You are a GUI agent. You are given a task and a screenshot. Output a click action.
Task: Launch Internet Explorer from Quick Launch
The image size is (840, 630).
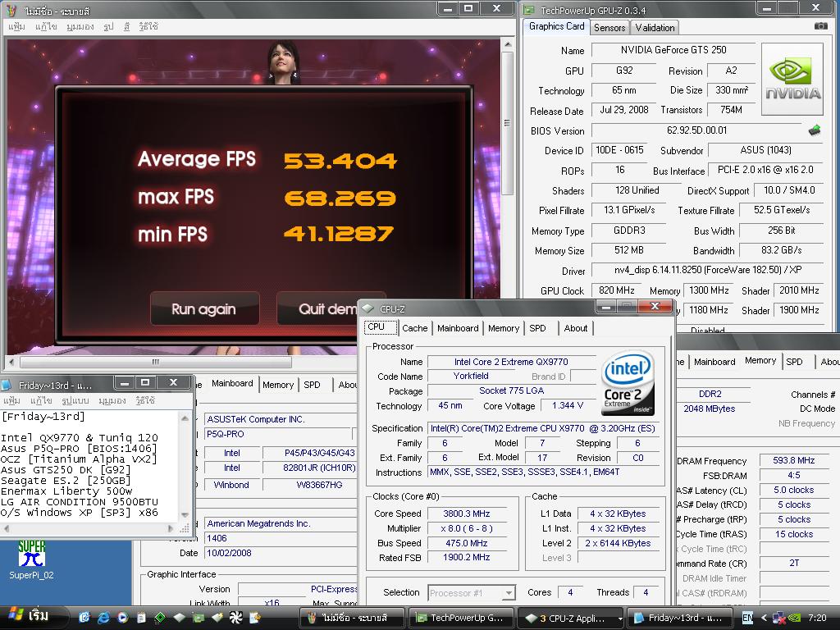(x=103, y=618)
